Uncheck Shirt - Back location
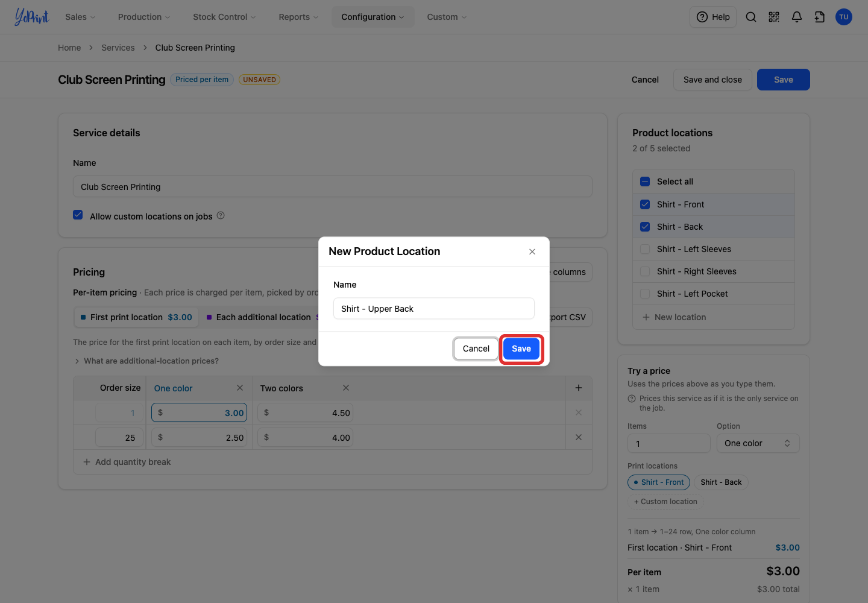 (645, 227)
